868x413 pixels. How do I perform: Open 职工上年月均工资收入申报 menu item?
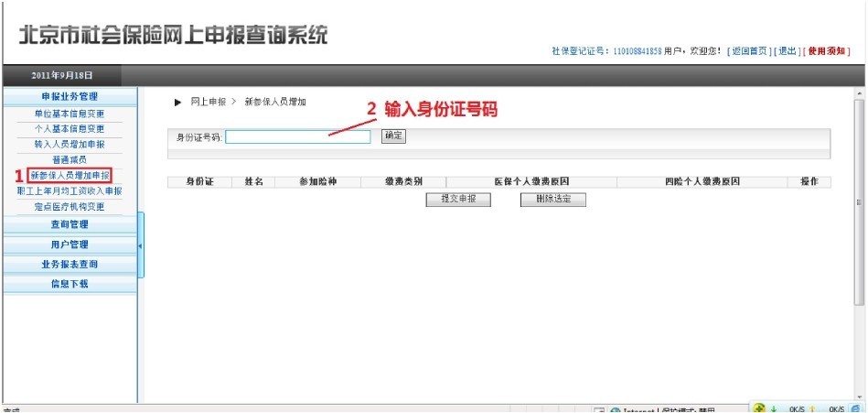pyautogui.click(x=70, y=191)
